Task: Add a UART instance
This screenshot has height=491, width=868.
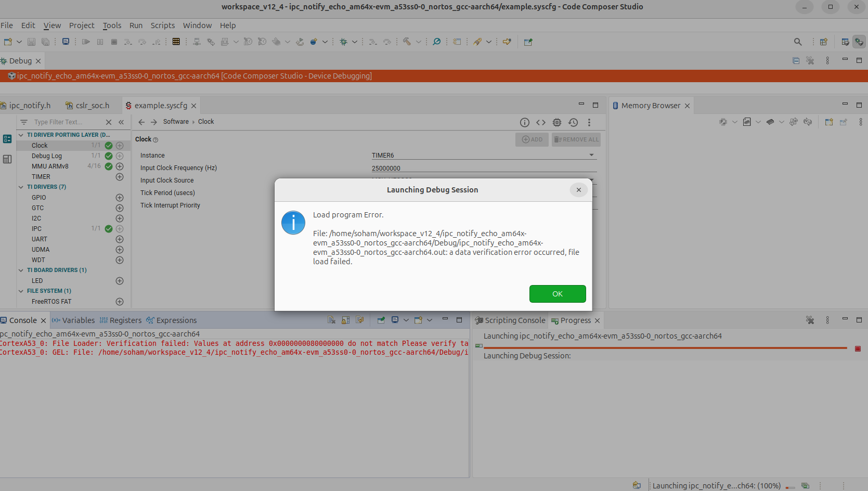Action: pyautogui.click(x=120, y=239)
